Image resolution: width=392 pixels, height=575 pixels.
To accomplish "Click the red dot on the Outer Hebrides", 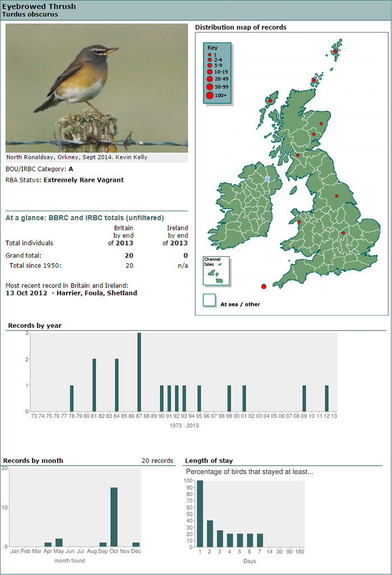I will (x=270, y=101).
